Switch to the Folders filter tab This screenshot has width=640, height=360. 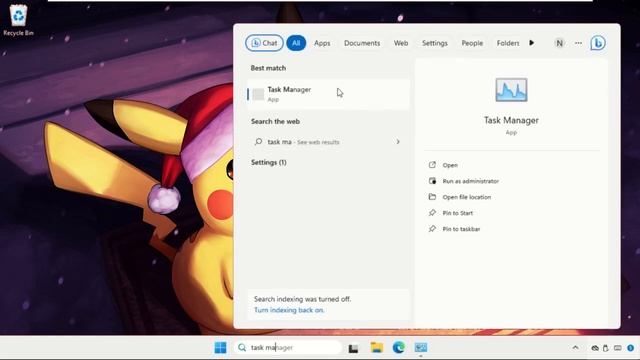click(x=508, y=43)
